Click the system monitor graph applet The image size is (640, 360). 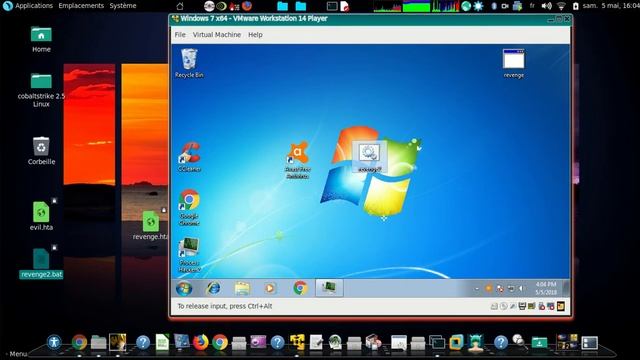[416, 6]
